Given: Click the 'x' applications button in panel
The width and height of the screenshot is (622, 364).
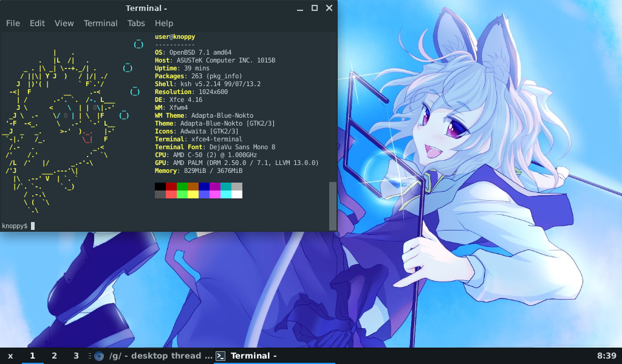Looking at the screenshot, I should pos(10,356).
